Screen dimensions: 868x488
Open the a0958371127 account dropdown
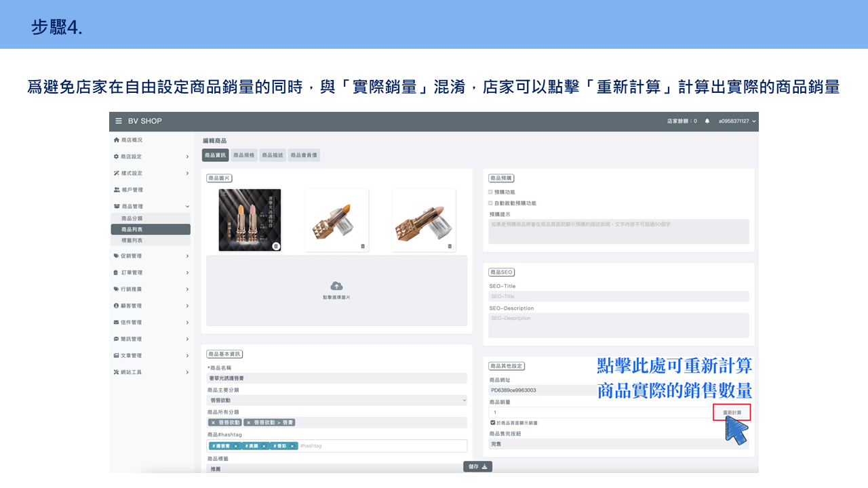(738, 121)
